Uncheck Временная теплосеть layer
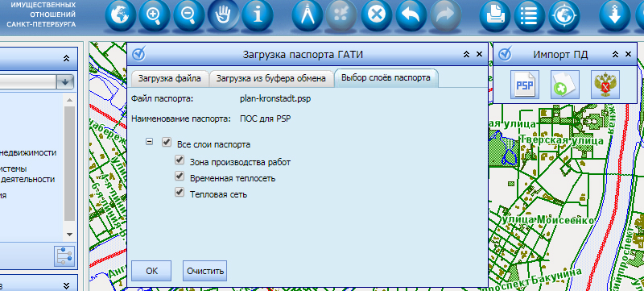The width and height of the screenshot is (644, 291). click(x=179, y=176)
